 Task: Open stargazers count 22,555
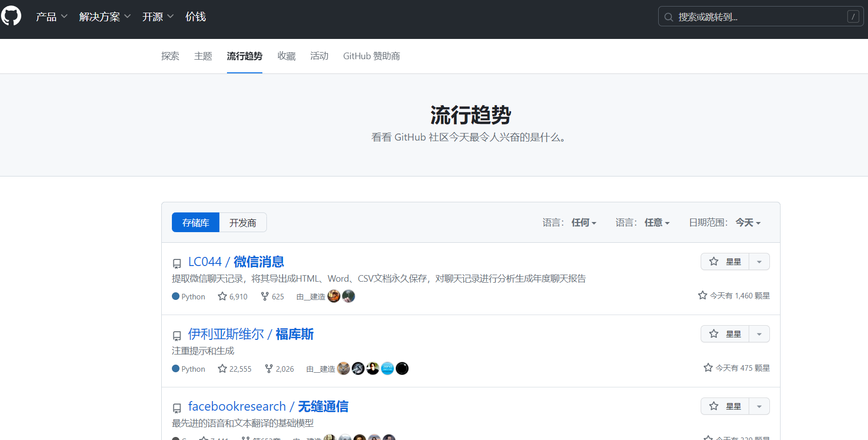(x=235, y=369)
